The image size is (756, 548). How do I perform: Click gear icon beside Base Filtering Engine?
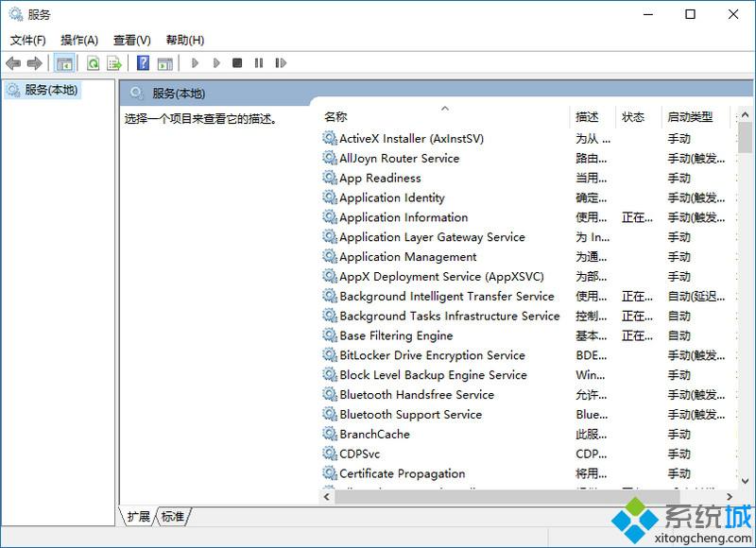pos(330,335)
